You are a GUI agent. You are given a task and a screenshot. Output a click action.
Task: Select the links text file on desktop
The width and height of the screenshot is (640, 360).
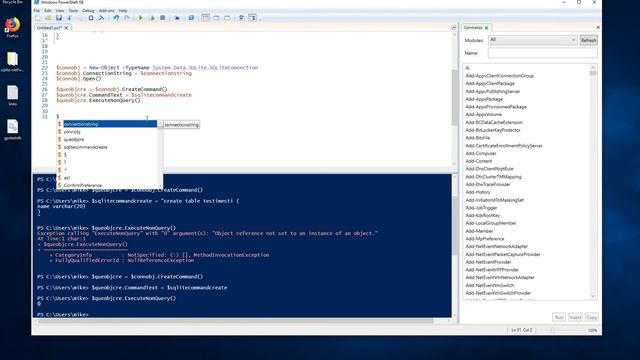[12, 96]
